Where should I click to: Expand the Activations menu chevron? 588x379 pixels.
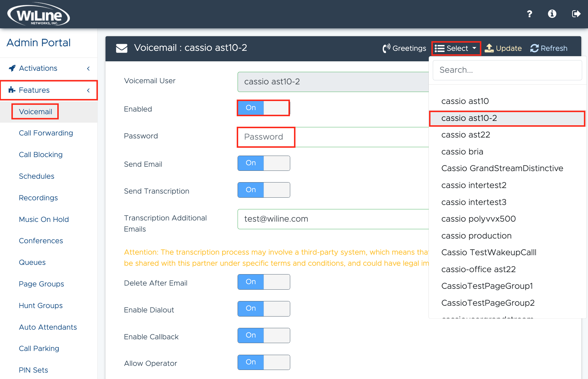[x=88, y=68]
